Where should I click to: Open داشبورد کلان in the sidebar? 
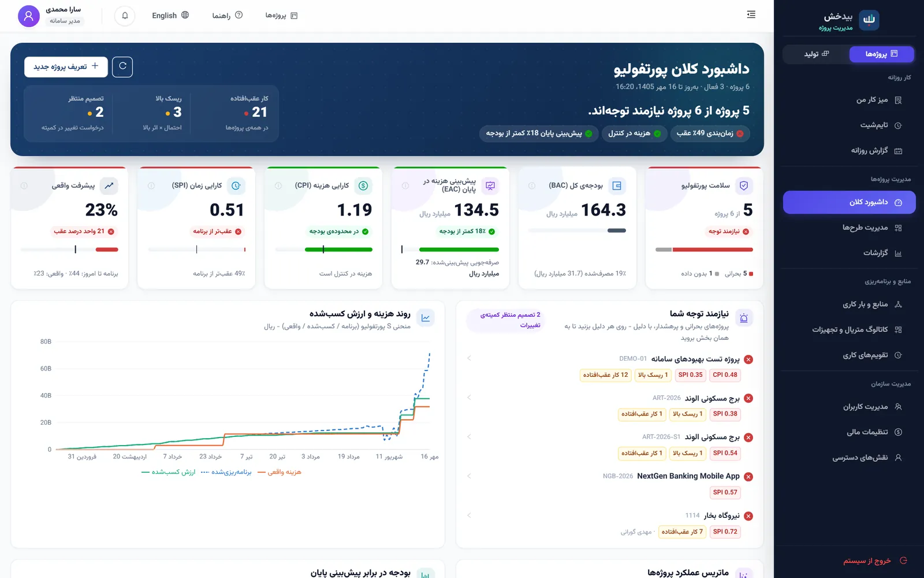(x=849, y=202)
